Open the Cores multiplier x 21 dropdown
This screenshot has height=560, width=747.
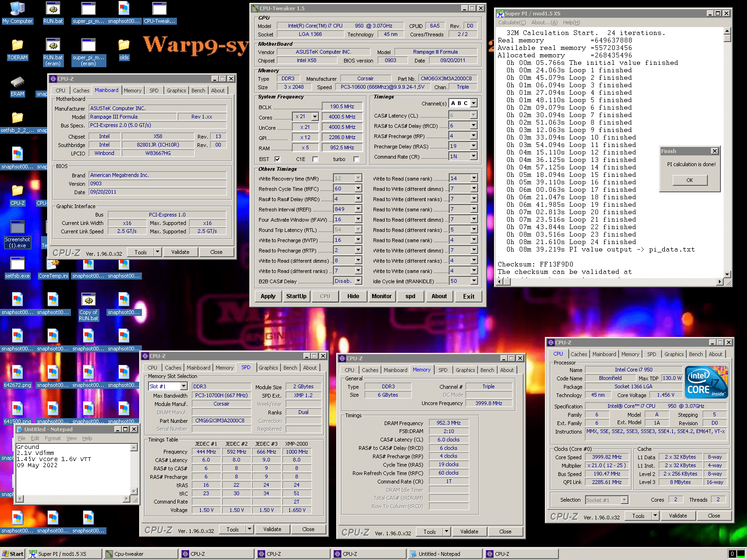tap(315, 117)
